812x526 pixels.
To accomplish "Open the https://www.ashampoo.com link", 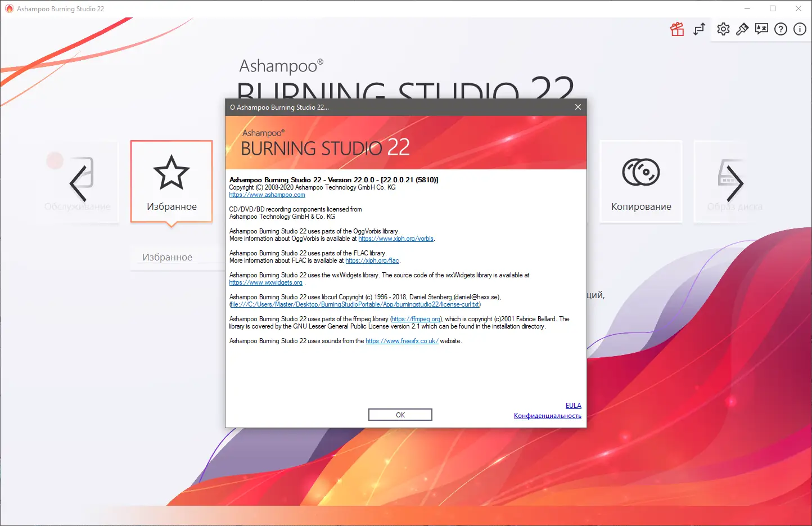I will (267, 195).
